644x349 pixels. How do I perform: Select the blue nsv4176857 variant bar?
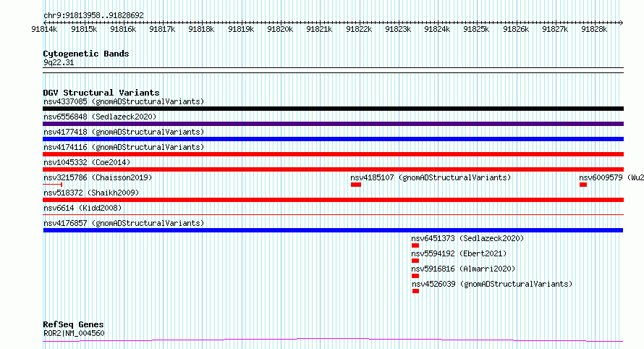point(333,230)
